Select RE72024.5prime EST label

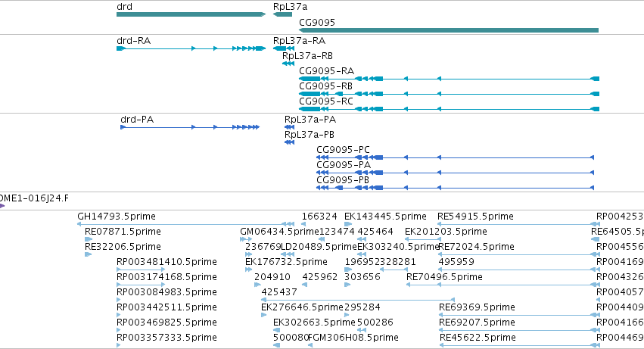pyautogui.click(x=477, y=247)
